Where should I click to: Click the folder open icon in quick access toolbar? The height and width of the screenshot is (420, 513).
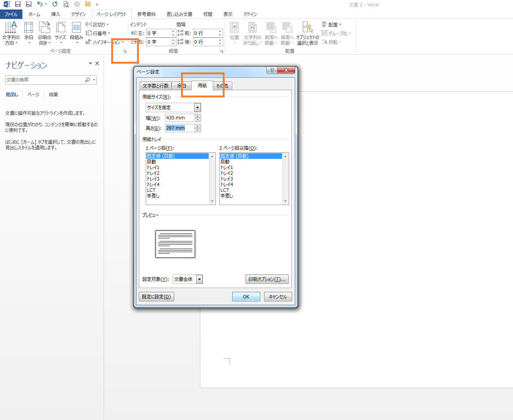point(88,5)
